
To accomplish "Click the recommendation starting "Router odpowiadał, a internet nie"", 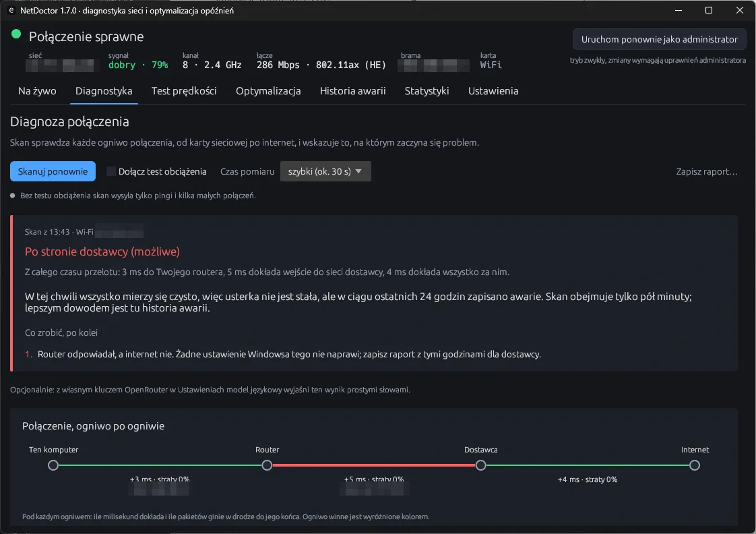I will (289, 354).
